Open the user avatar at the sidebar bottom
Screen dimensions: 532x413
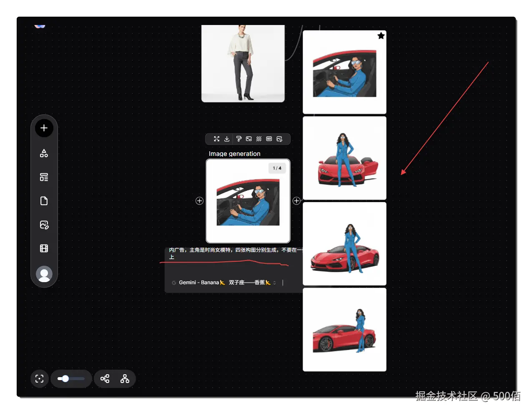pyautogui.click(x=44, y=274)
